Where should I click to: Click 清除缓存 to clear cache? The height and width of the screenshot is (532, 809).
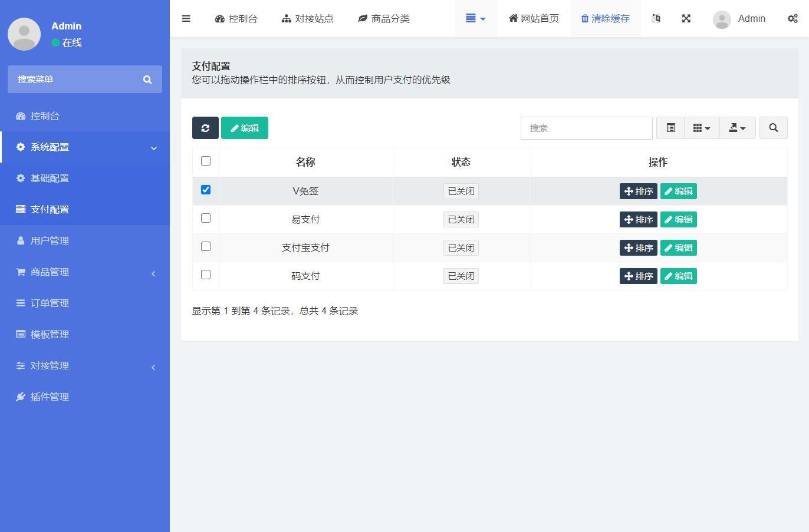606,18
